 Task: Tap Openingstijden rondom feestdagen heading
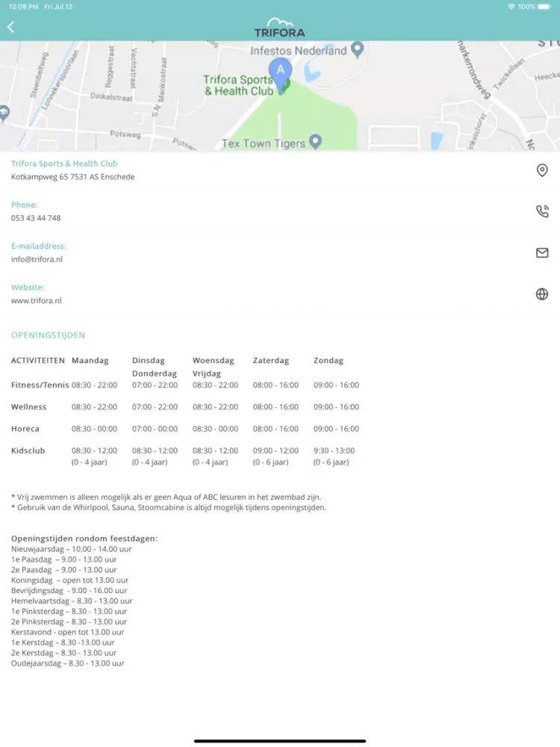coord(84,539)
